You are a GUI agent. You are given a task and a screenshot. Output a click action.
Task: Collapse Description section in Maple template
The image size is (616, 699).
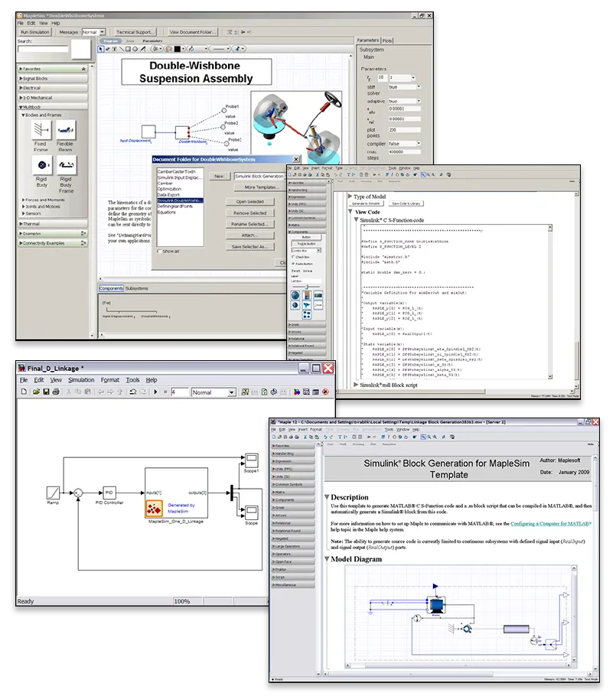[x=327, y=497]
